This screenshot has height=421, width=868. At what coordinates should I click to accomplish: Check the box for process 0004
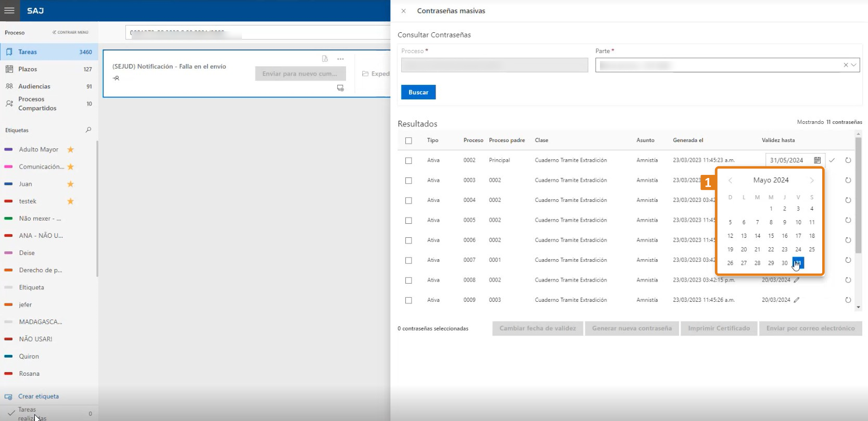pyautogui.click(x=409, y=200)
